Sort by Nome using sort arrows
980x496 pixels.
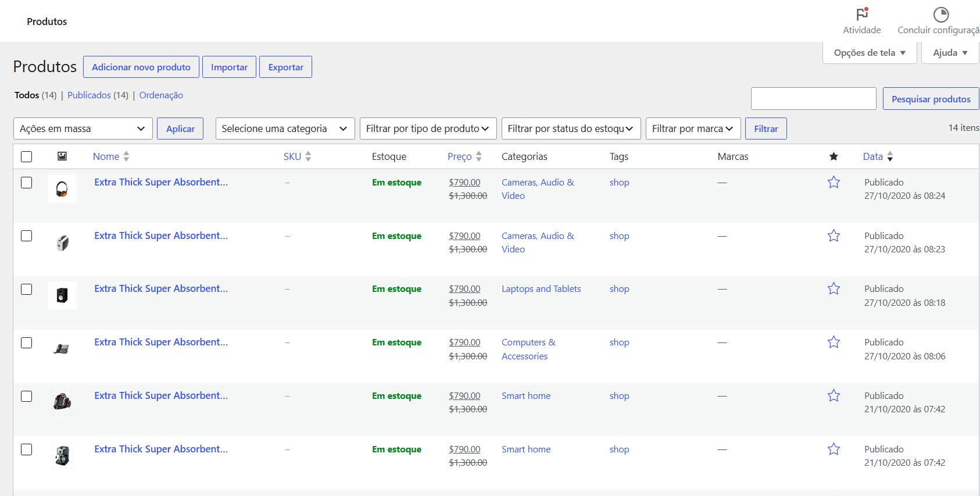pos(126,156)
